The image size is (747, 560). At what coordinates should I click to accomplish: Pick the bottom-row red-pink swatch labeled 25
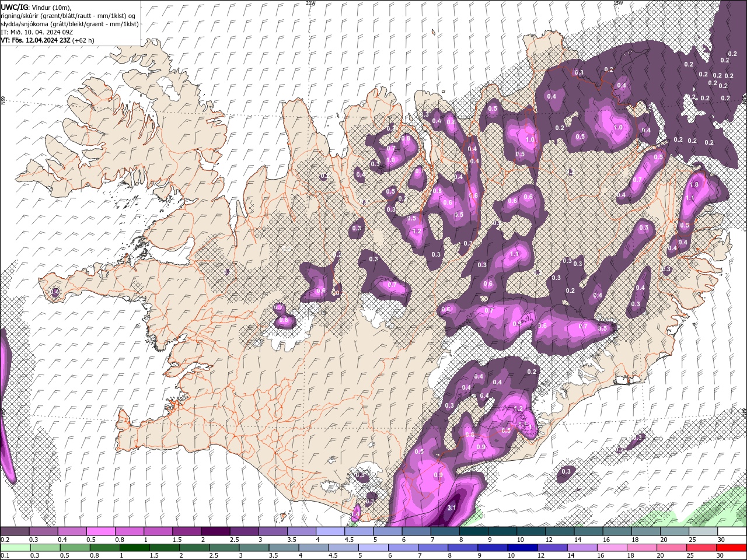point(701,548)
